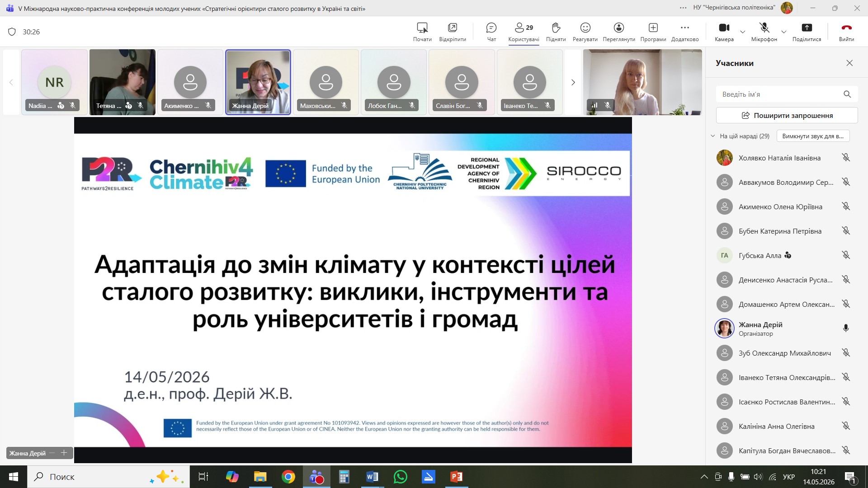This screenshot has width=868, height=488.
Task: Open the Чат panel
Action: (491, 32)
